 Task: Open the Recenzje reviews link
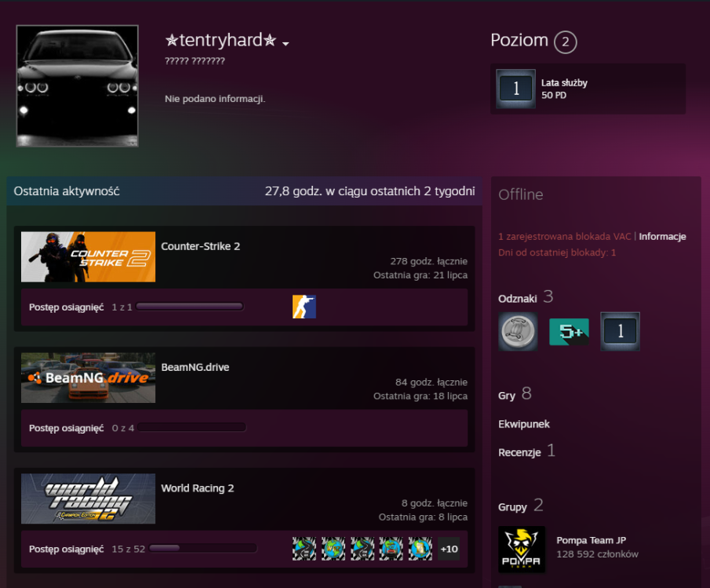[x=520, y=452]
